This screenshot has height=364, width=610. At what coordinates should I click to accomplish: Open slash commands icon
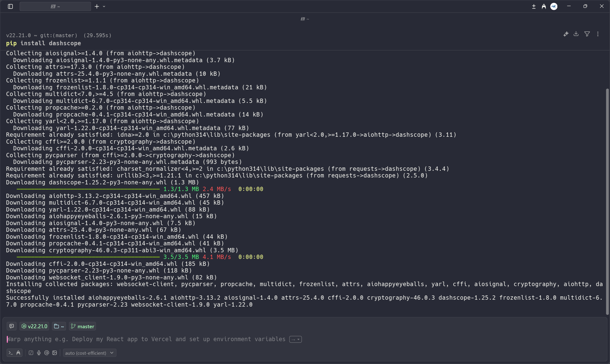pyautogui.click(x=31, y=353)
